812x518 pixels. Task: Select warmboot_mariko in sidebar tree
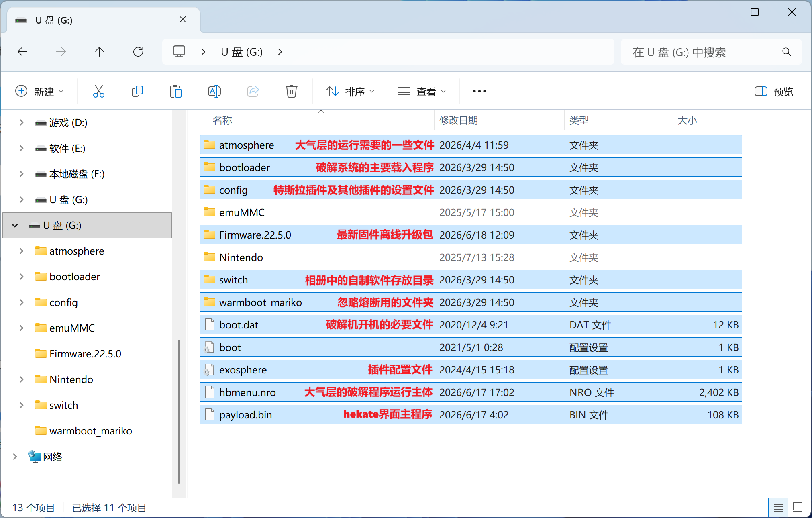coord(91,431)
